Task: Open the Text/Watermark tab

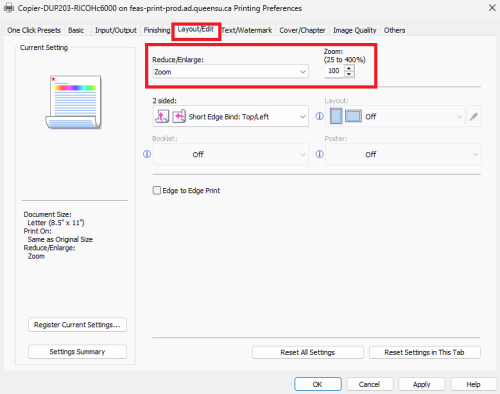Action: pos(247,30)
